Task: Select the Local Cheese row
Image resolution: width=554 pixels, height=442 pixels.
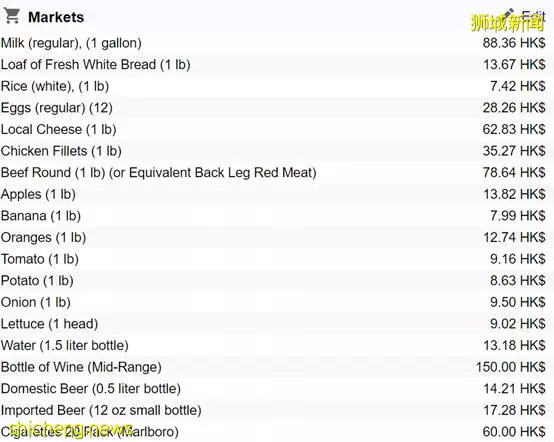Action: [x=277, y=129]
